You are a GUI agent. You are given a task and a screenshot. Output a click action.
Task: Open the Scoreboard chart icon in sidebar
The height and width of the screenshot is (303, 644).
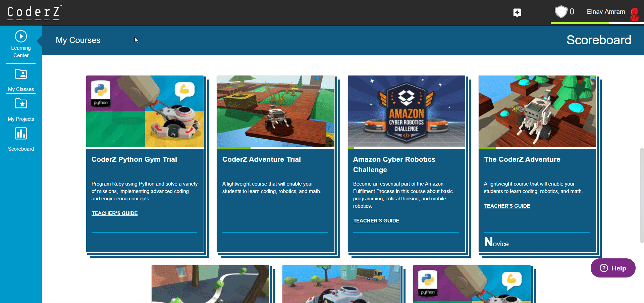point(21,134)
